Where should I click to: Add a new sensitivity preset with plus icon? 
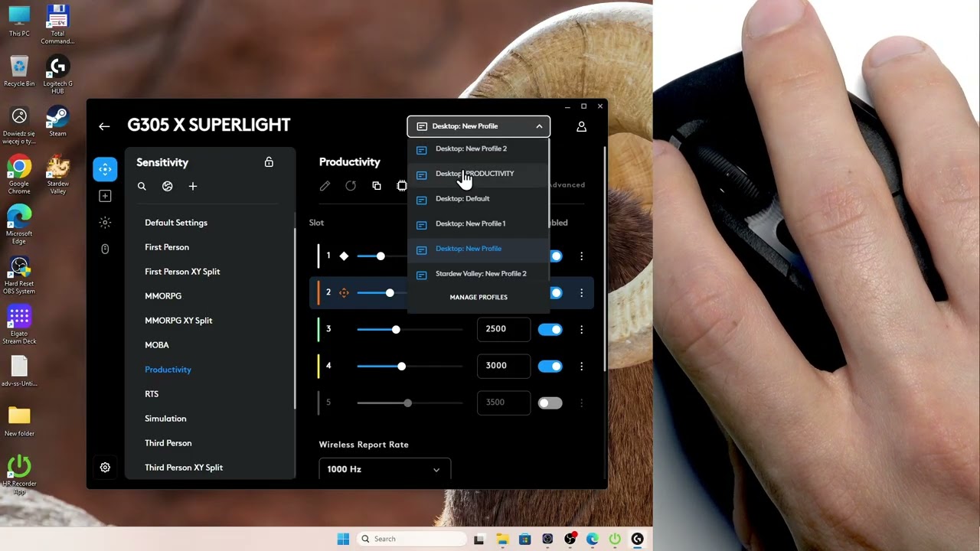(193, 186)
